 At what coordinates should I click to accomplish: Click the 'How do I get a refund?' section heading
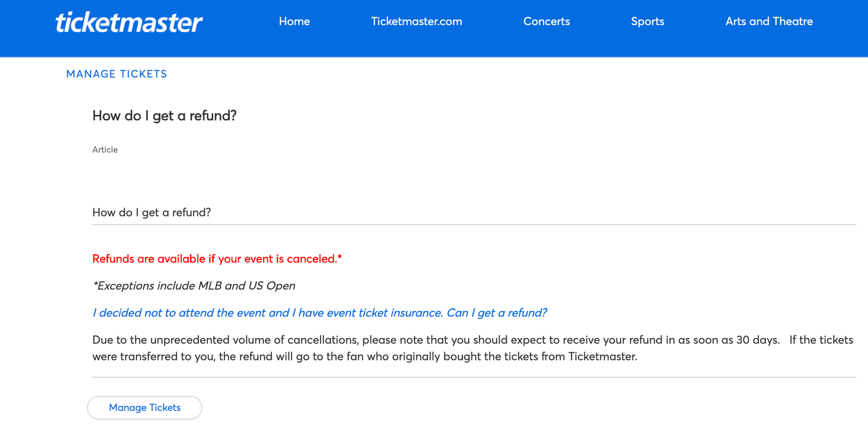[152, 212]
